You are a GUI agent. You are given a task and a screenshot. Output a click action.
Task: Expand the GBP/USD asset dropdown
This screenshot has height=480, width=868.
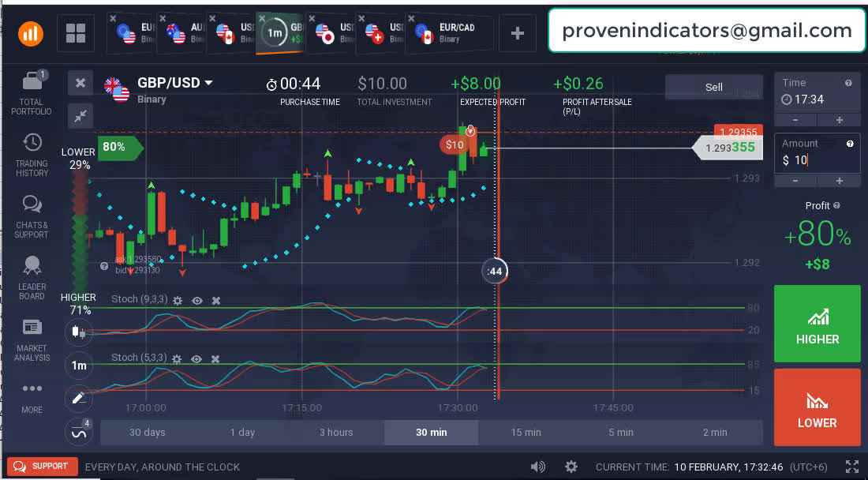(209, 83)
